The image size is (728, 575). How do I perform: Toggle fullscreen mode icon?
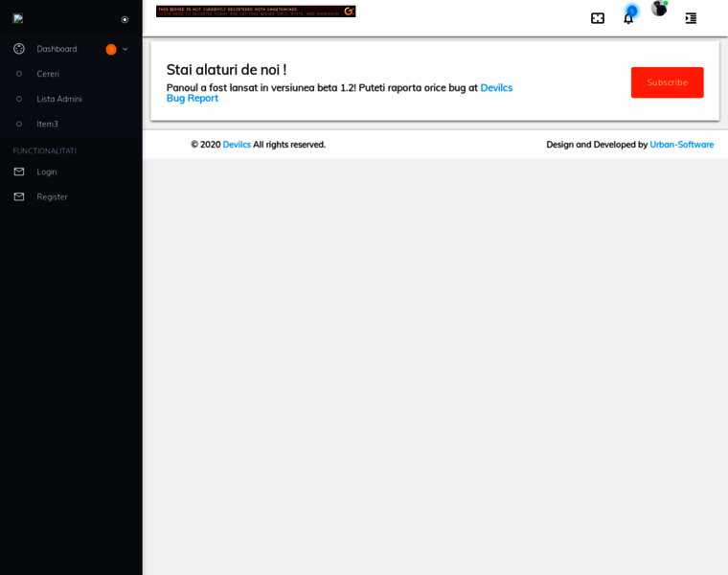[x=598, y=18]
